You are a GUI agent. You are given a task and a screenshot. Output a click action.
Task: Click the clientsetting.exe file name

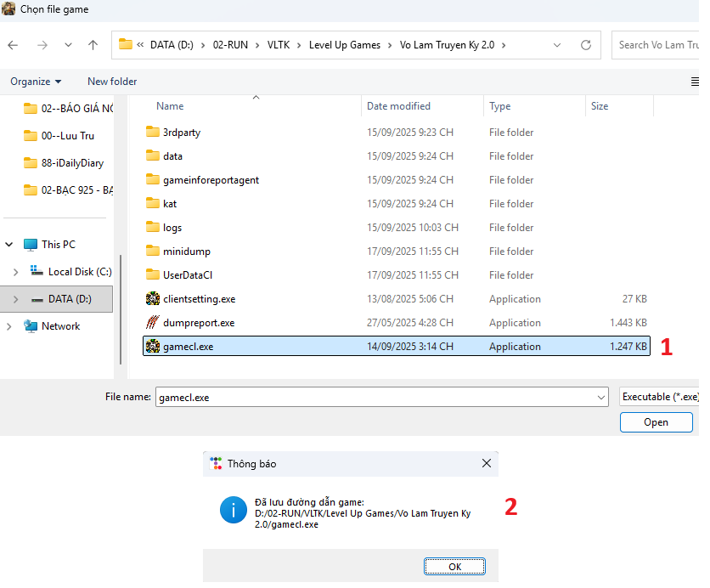point(200,299)
